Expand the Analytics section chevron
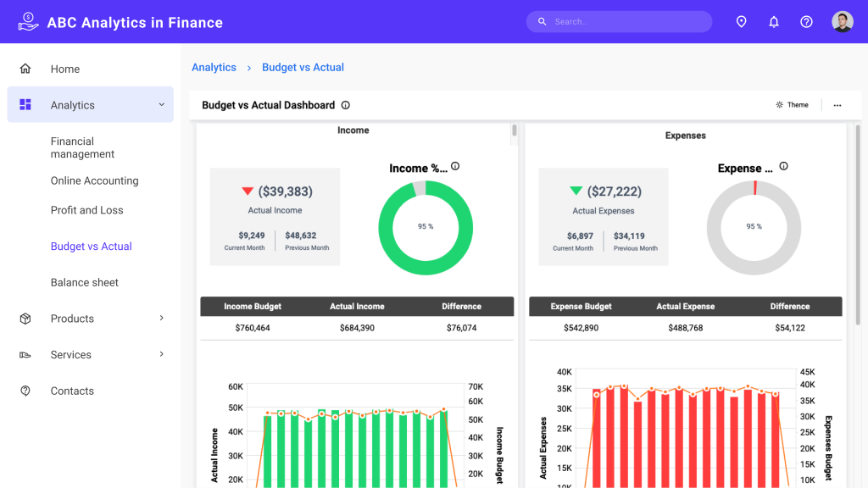 161,104
